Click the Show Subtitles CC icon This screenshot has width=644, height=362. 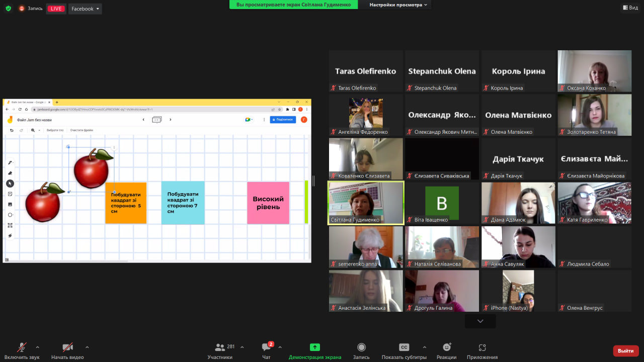click(404, 347)
